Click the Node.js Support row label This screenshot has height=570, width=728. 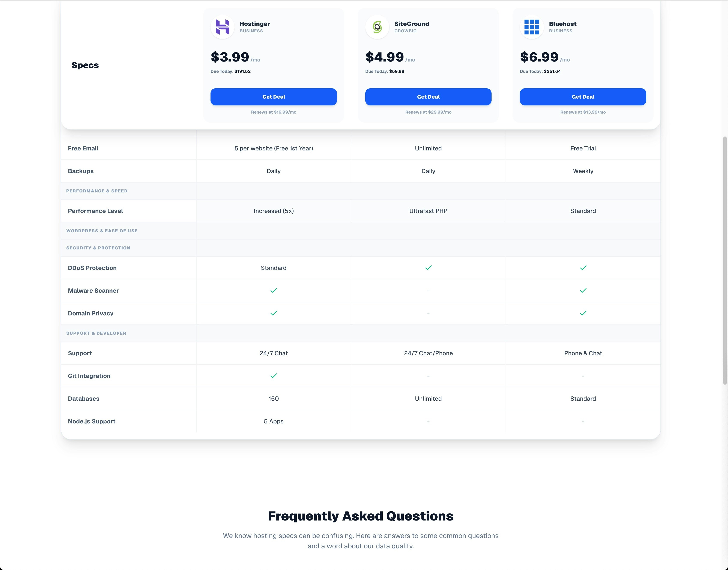92,421
